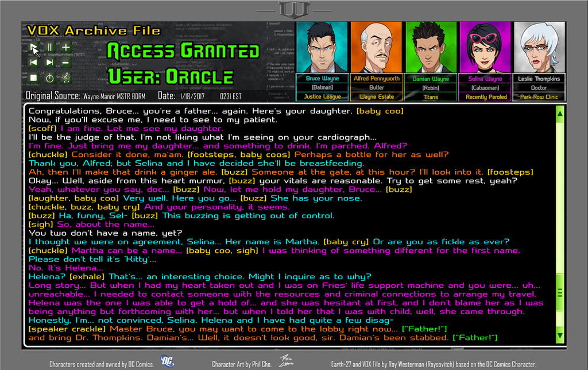Click the 'Access Granted' heading
This screenshot has height=370, width=588.
click(183, 51)
